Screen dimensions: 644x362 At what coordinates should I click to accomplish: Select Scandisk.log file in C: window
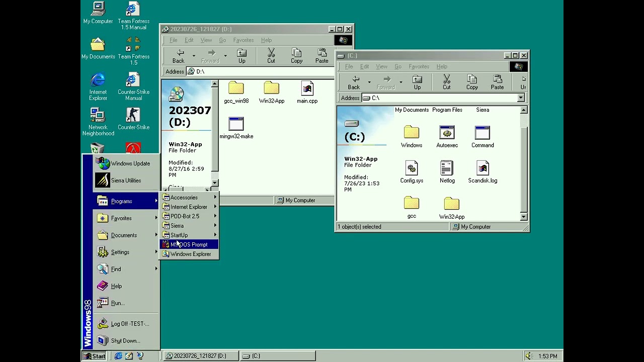[482, 172]
